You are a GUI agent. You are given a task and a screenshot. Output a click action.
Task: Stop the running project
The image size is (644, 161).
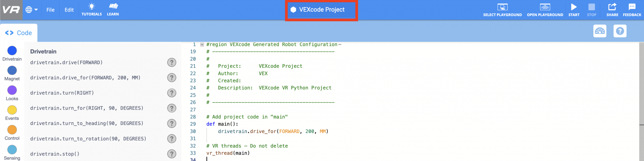592,10
